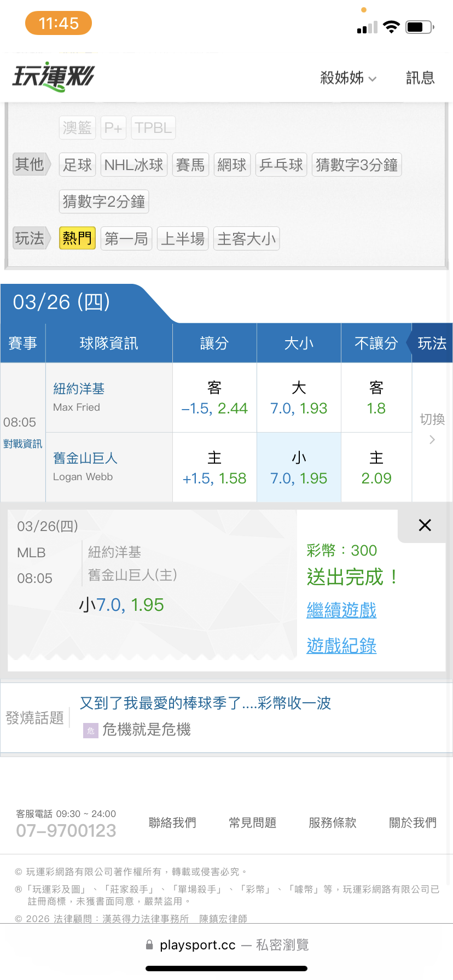This screenshot has height=980, width=453.
Task: Open the 遊戲紀錄 link
Action: (x=341, y=646)
